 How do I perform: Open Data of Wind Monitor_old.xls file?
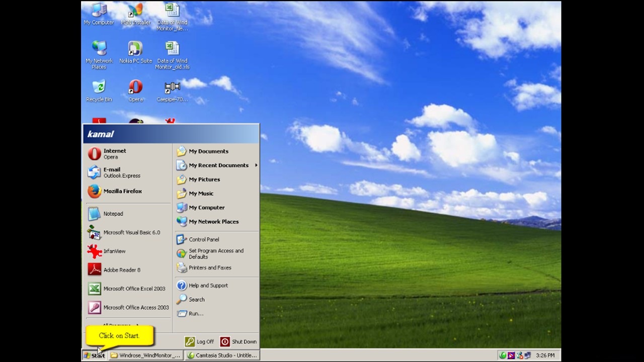[x=172, y=55]
